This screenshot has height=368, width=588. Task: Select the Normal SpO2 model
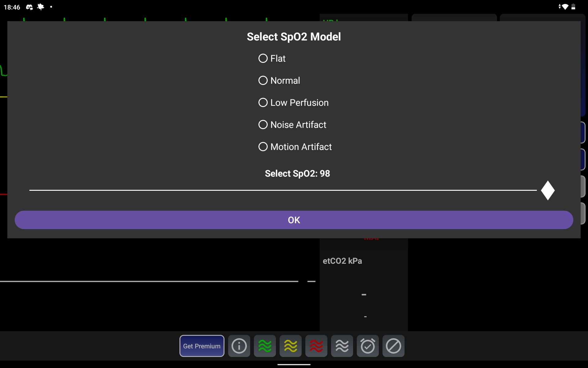(263, 80)
